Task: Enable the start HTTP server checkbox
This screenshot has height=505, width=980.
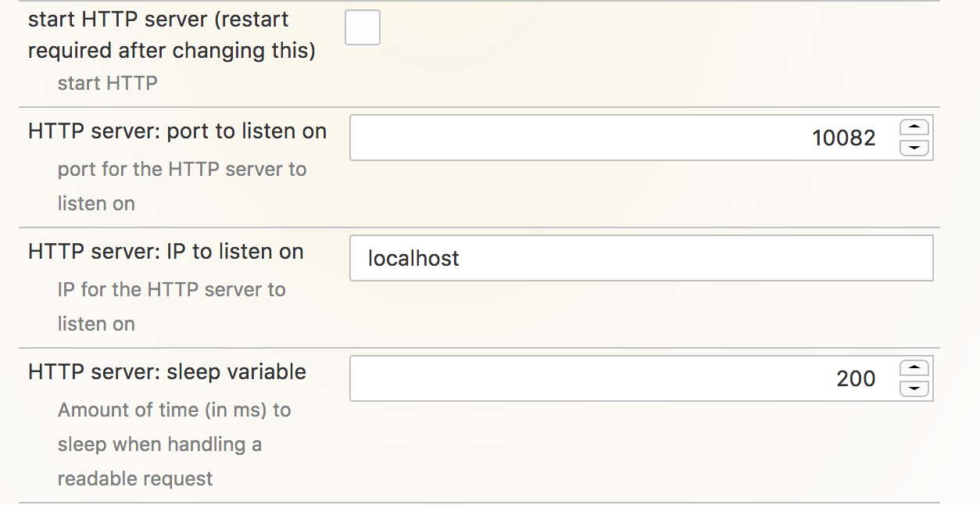Action: point(363,28)
